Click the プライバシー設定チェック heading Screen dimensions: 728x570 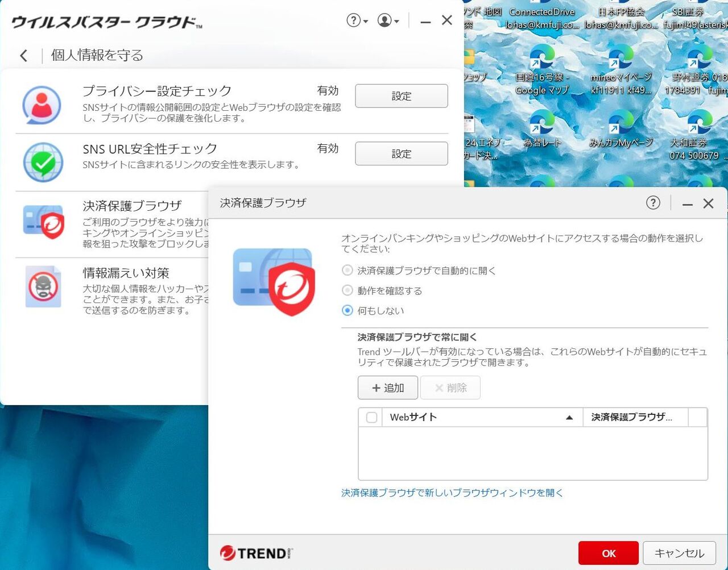pos(158,91)
